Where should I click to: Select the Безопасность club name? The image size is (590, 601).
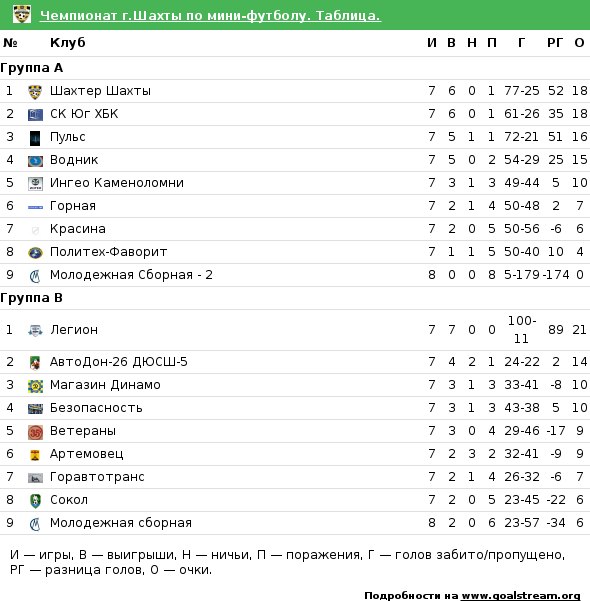[x=96, y=408]
